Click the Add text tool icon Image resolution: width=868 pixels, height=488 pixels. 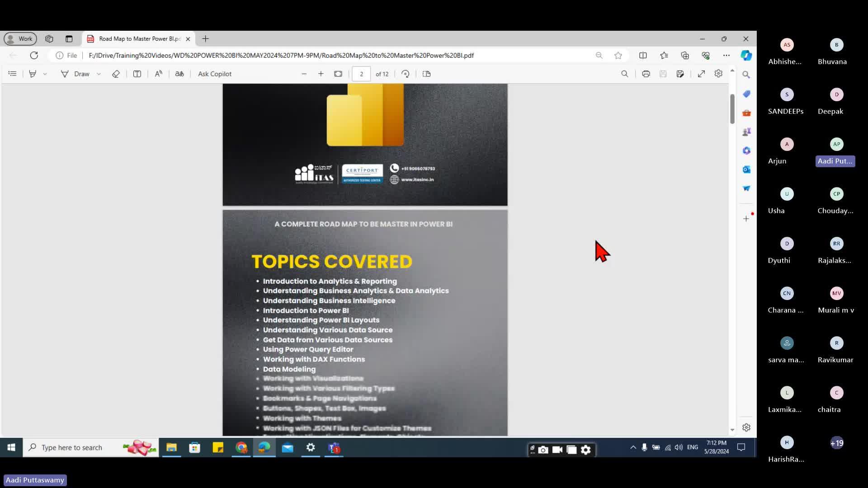pos(137,74)
